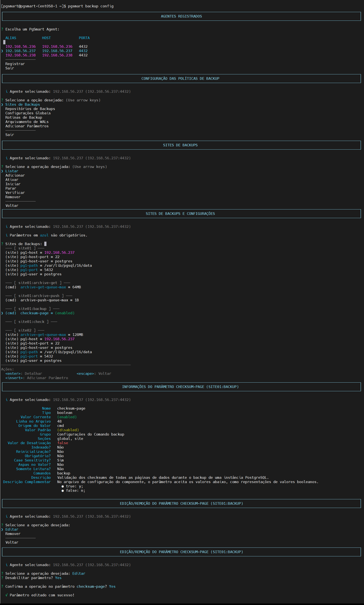Select site01 pg1-host-port = 22 line

(32, 257)
